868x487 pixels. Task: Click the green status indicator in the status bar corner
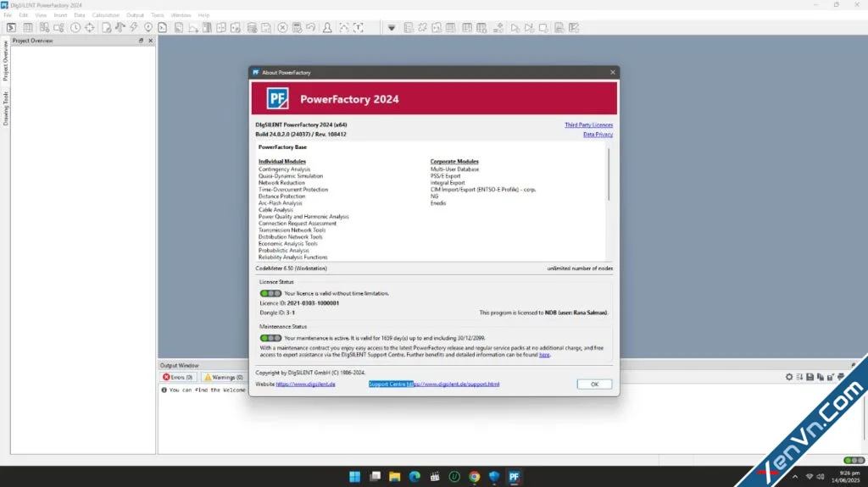(x=854, y=461)
